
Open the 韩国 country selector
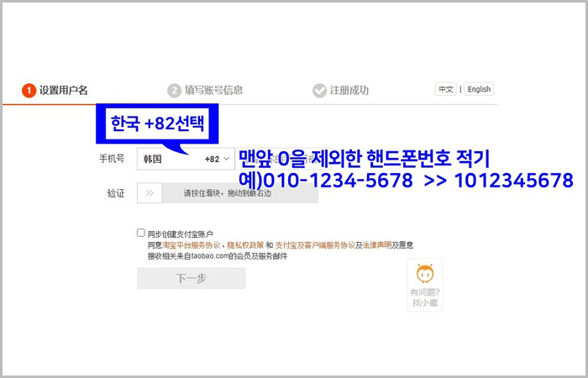click(x=168, y=158)
